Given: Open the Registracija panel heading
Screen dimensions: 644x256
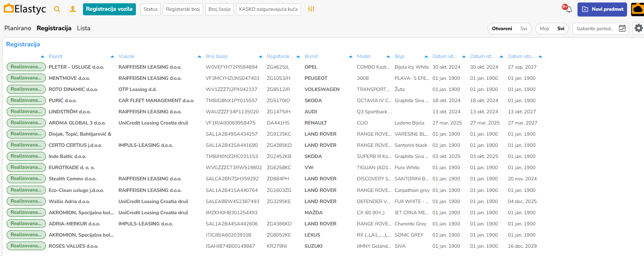Looking at the screenshot, I should click(23, 44).
